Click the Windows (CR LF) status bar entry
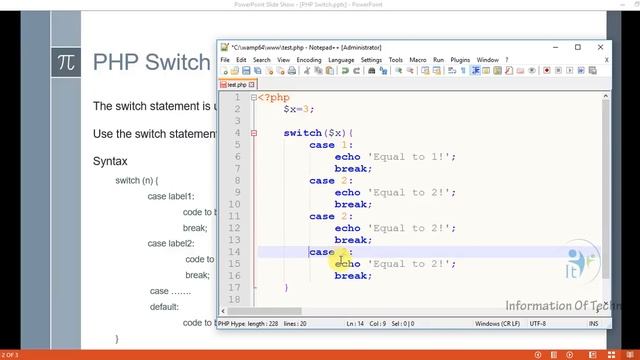This screenshot has height=360, width=640. (x=497, y=323)
